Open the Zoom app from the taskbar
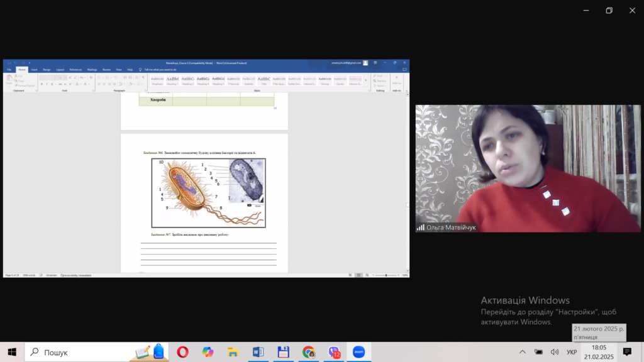 click(359, 352)
